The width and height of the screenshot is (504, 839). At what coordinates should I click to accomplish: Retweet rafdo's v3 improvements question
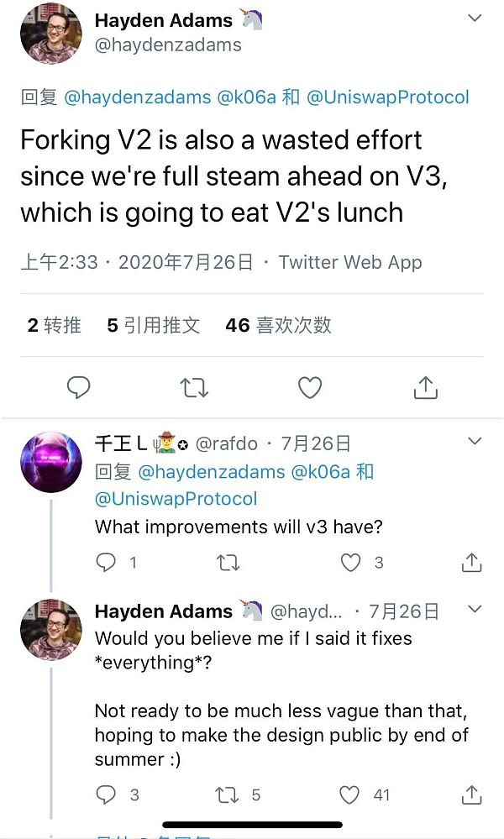click(x=228, y=563)
